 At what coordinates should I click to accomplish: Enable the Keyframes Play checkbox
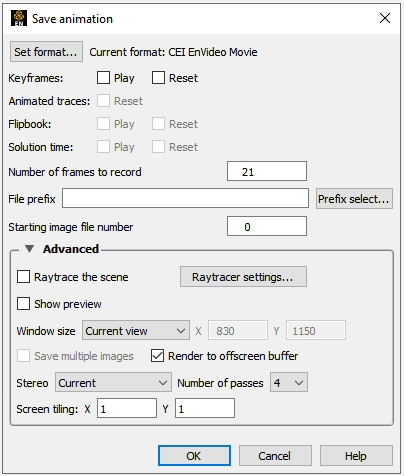tap(103, 78)
